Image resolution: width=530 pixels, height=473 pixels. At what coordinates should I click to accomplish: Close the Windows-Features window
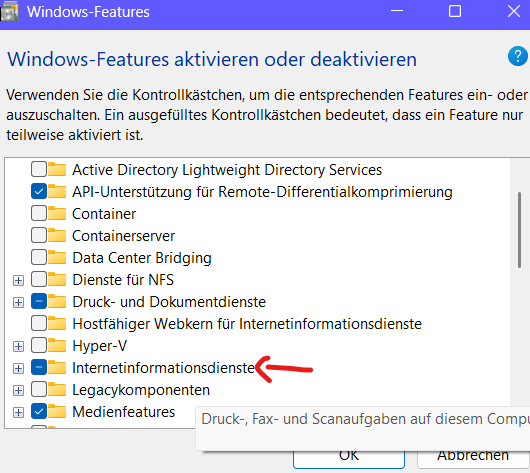[514, 11]
